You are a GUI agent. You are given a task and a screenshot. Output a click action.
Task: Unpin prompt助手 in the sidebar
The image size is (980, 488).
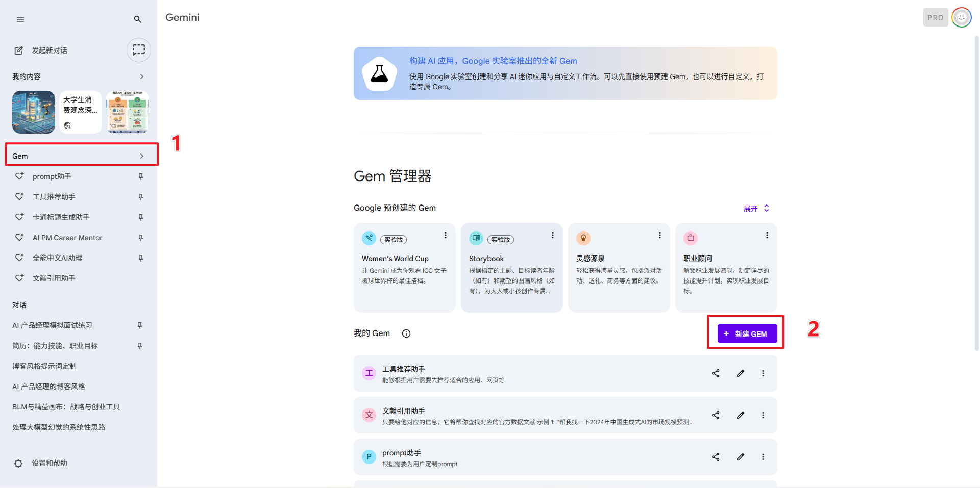(141, 176)
